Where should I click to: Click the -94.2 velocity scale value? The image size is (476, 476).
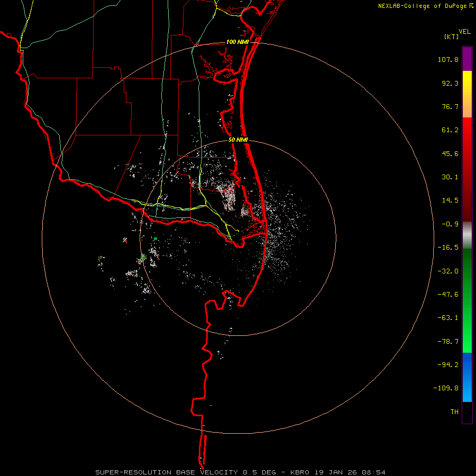(x=448, y=365)
